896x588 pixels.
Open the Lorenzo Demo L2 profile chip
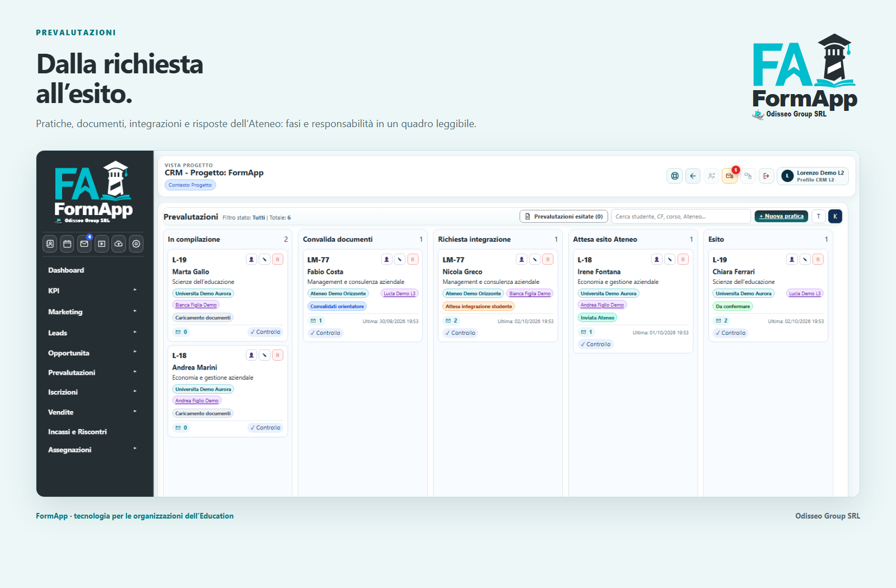(x=813, y=176)
